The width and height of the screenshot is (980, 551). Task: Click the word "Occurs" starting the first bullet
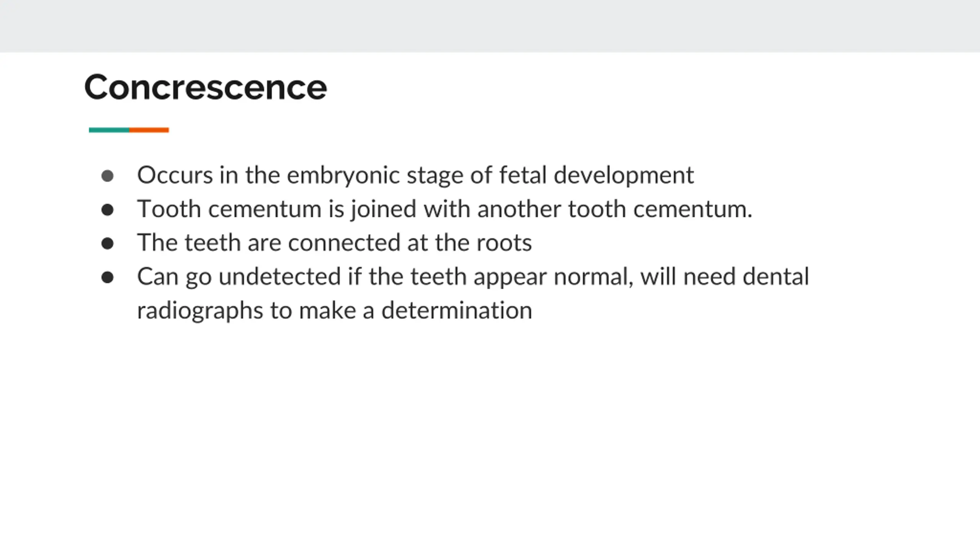(175, 175)
